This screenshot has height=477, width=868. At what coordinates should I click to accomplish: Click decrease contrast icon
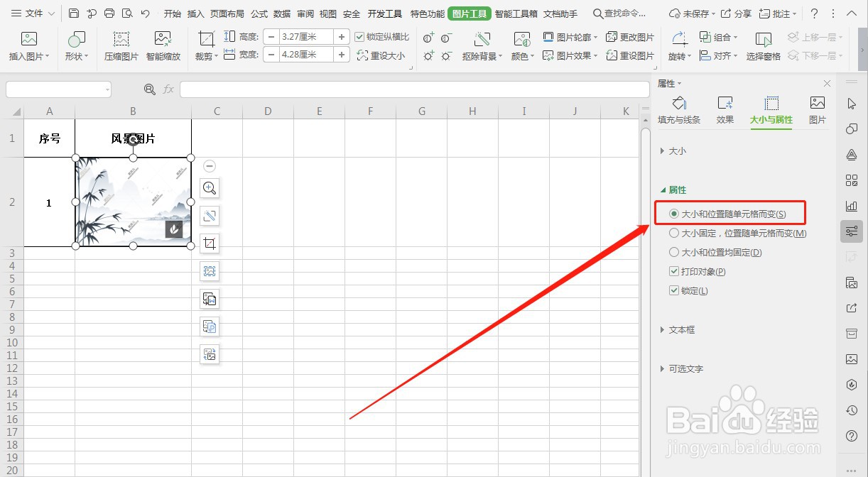point(446,38)
